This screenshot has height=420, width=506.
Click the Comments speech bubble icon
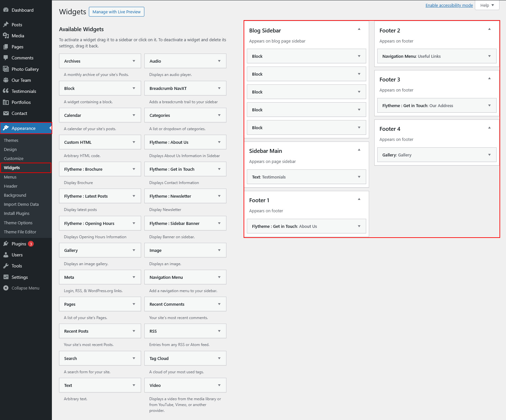pos(6,58)
